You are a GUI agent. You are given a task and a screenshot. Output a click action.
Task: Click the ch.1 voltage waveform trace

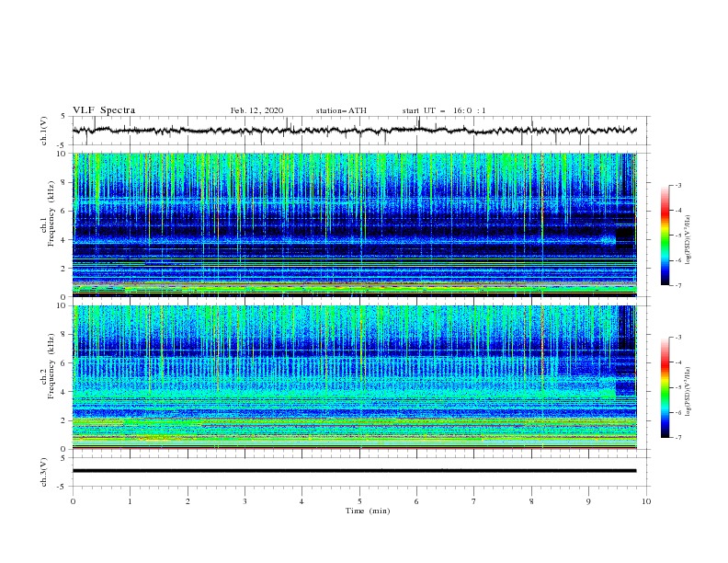tap(354, 131)
